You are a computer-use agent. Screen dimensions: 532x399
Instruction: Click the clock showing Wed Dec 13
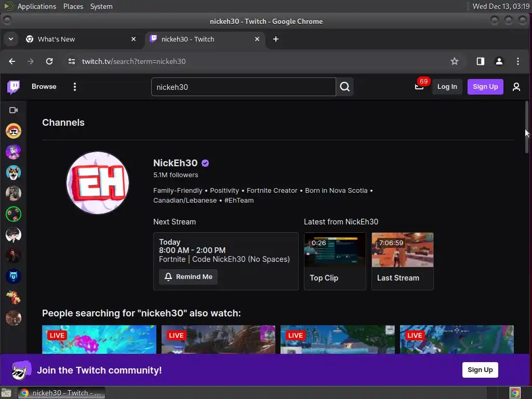(501, 6)
